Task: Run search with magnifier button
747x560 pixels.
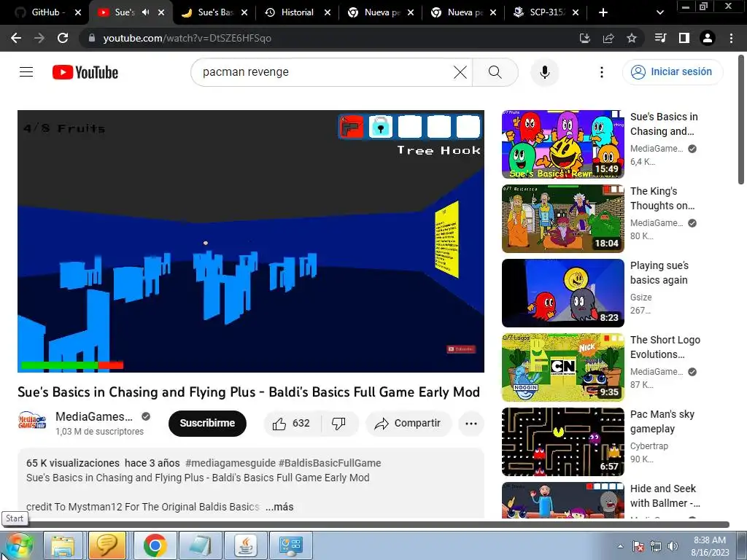Action: (x=495, y=72)
